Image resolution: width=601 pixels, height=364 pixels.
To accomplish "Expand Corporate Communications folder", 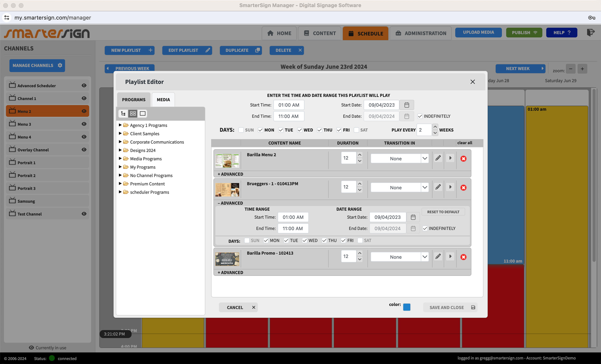I will (x=120, y=142).
